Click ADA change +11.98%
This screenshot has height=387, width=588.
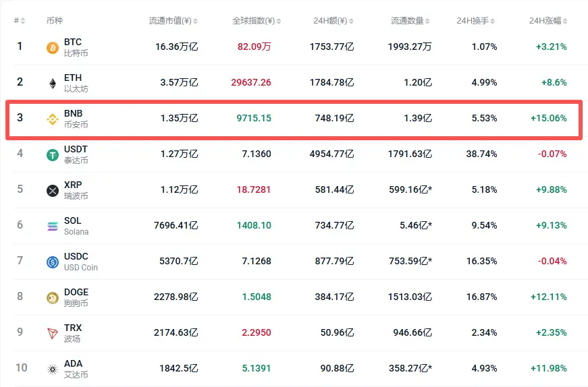point(548,368)
